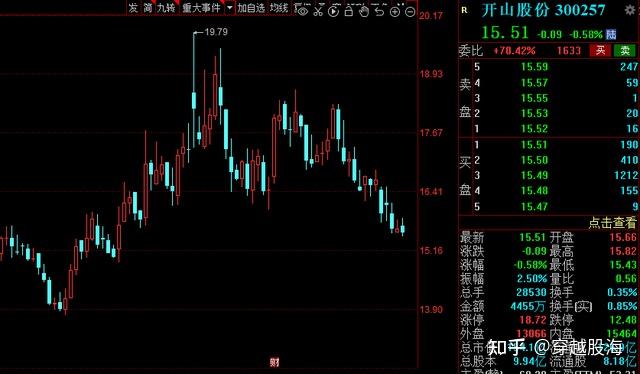Toggle the lock icon in chart toolbar

click(x=349, y=11)
